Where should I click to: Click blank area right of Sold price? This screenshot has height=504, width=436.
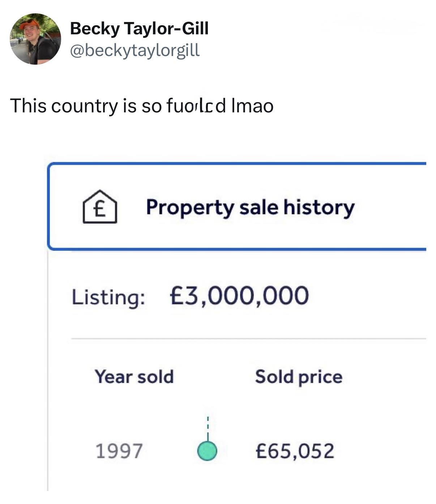387,377
